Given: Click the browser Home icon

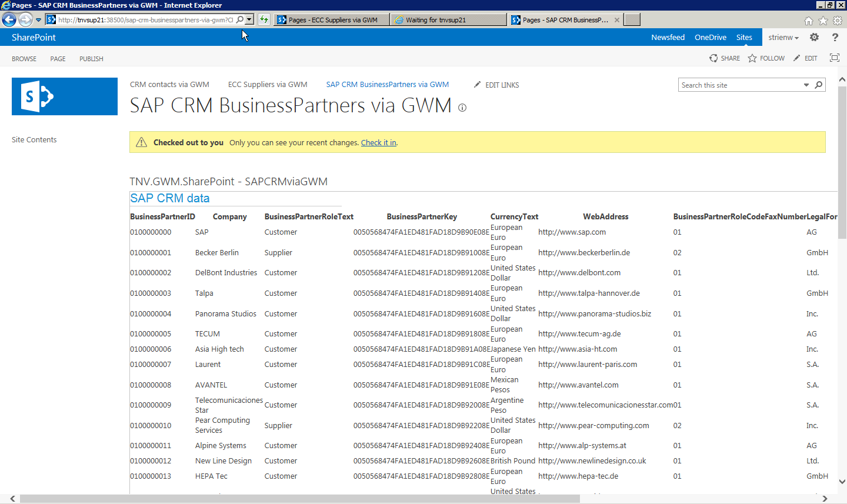Looking at the screenshot, I should (x=809, y=21).
